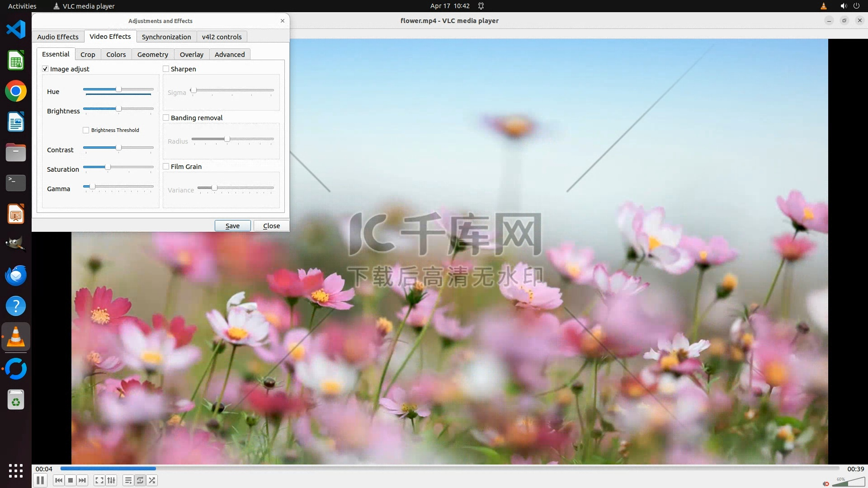Uncheck the Image adjust checkbox
Screen dimensions: 868x488
tap(45, 69)
